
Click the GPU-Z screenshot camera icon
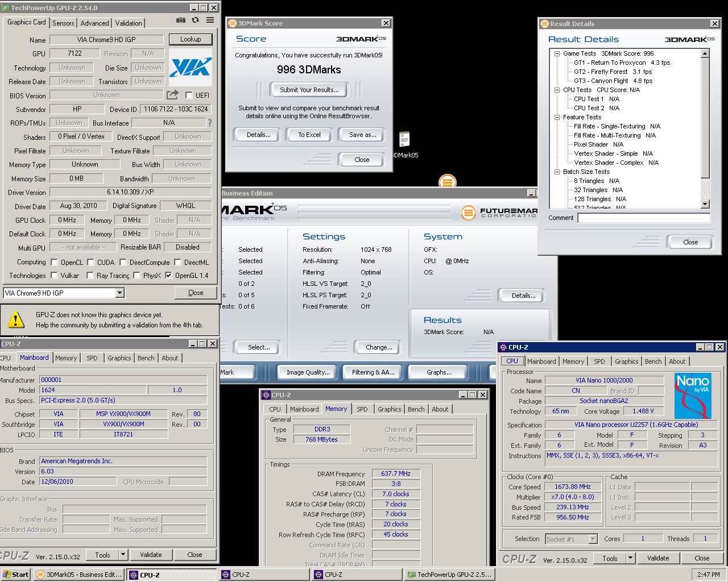click(180, 20)
